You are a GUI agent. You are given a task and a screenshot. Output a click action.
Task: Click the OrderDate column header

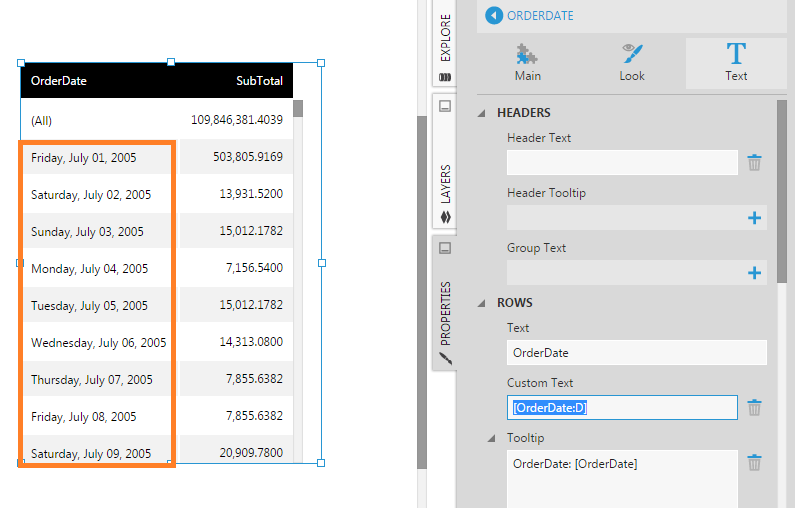coord(59,81)
